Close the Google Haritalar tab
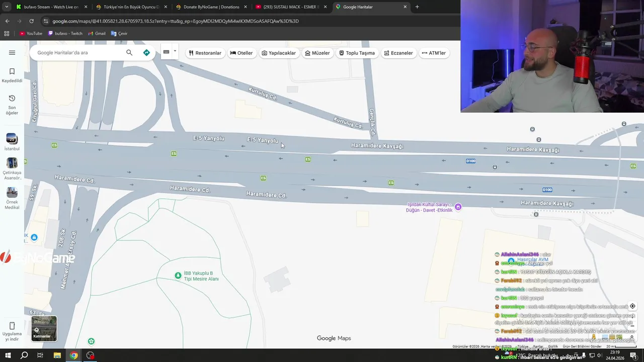Image resolution: width=644 pixels, height=362 pixels. click(405, 7)
